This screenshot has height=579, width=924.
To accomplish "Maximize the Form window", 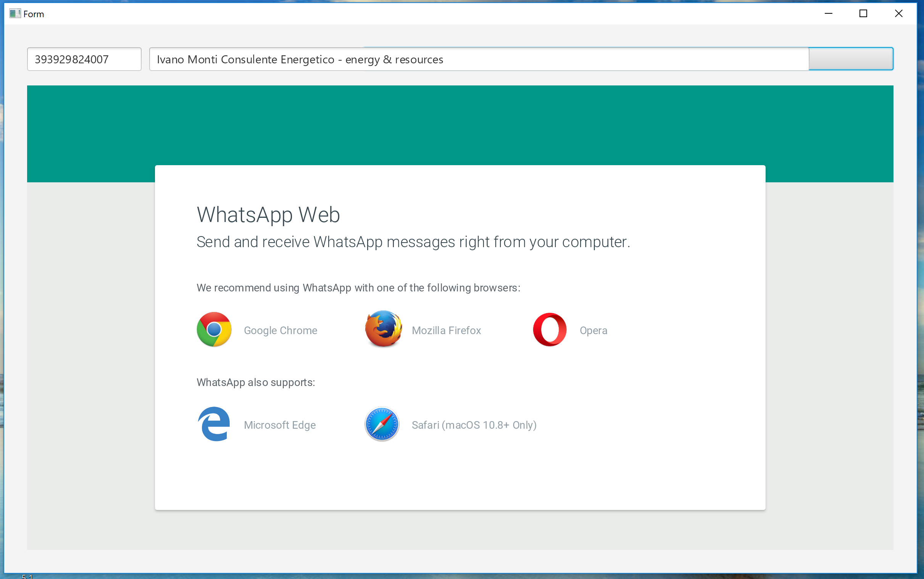I will [863, 14].
